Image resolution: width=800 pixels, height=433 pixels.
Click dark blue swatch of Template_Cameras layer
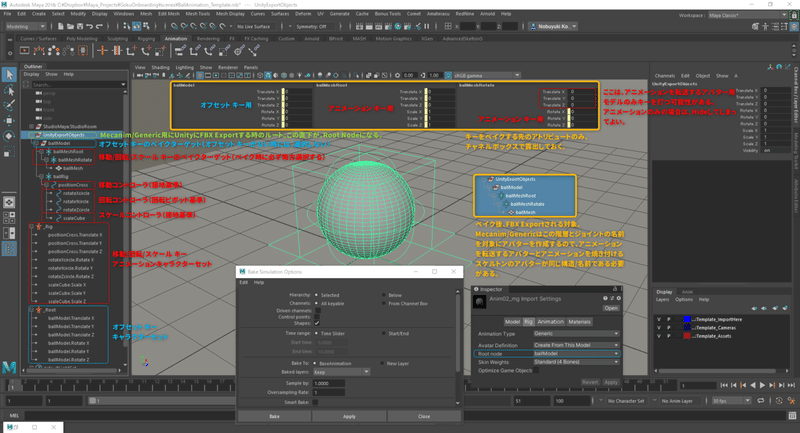pos(687,328)
